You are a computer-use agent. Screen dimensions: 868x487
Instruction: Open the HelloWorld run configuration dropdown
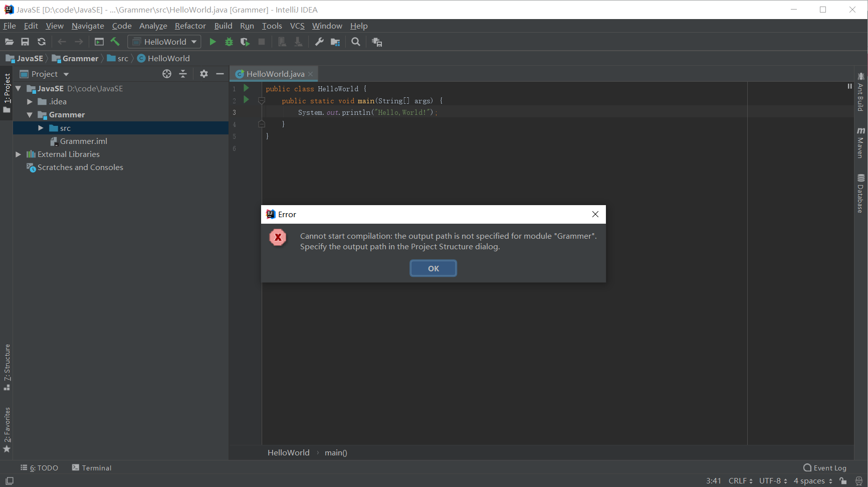point(164,42)
